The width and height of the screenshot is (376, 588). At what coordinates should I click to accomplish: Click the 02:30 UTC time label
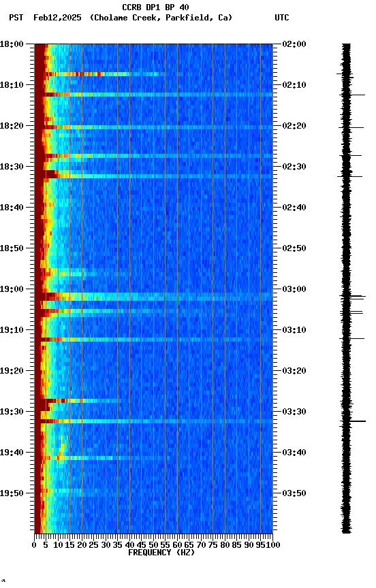(x=294, y=167)
